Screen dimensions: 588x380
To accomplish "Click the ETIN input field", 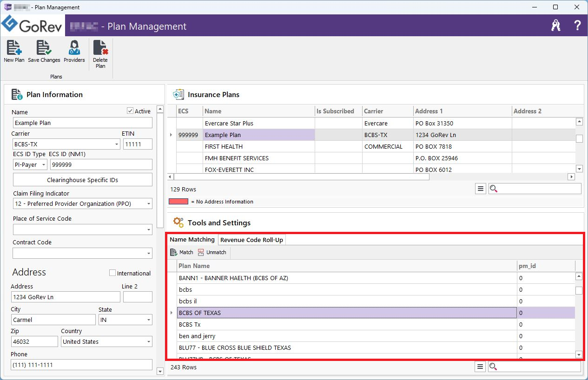I will [138, 144].
